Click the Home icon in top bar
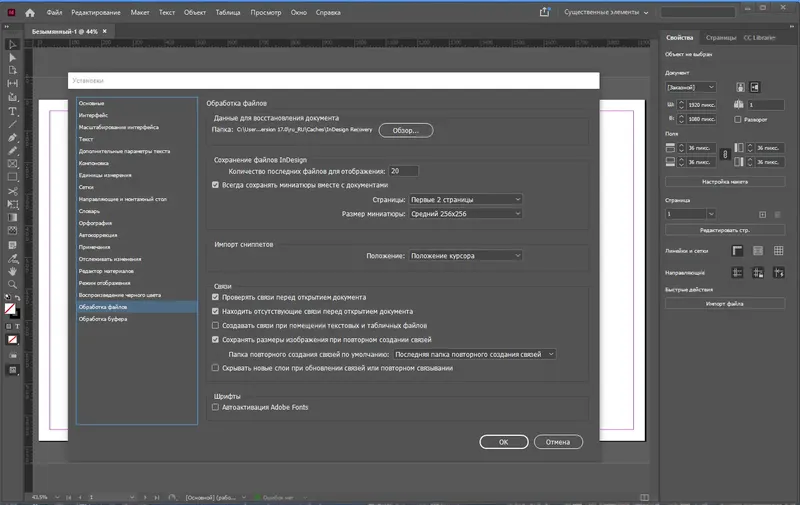Screen dimensions: 800x505 [30, 13]
